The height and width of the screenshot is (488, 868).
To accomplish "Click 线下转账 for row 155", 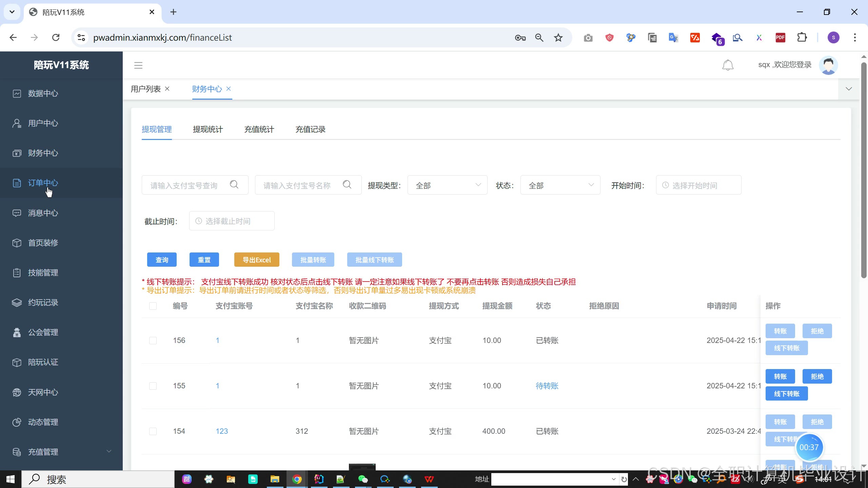I will pos(787,394).
